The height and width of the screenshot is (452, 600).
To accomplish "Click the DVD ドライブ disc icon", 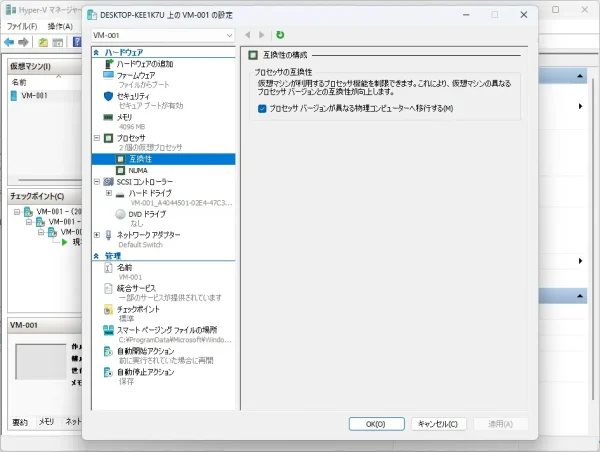I will [121, 214].
